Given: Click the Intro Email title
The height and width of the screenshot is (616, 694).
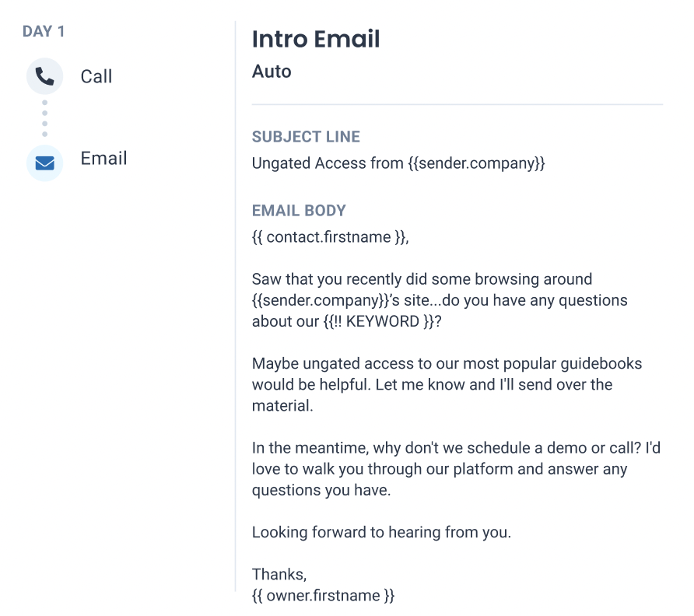Looking at the screenshot, I should [316, 39].
